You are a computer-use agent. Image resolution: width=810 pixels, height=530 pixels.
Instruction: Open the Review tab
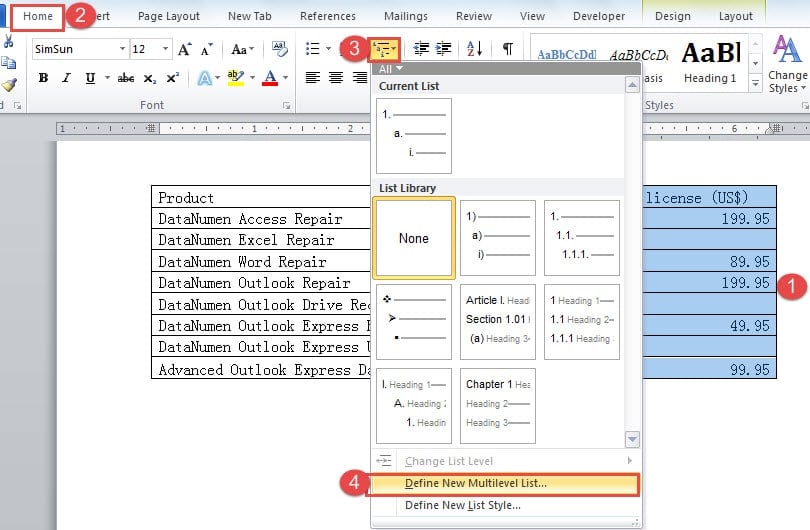pos(474,17)
